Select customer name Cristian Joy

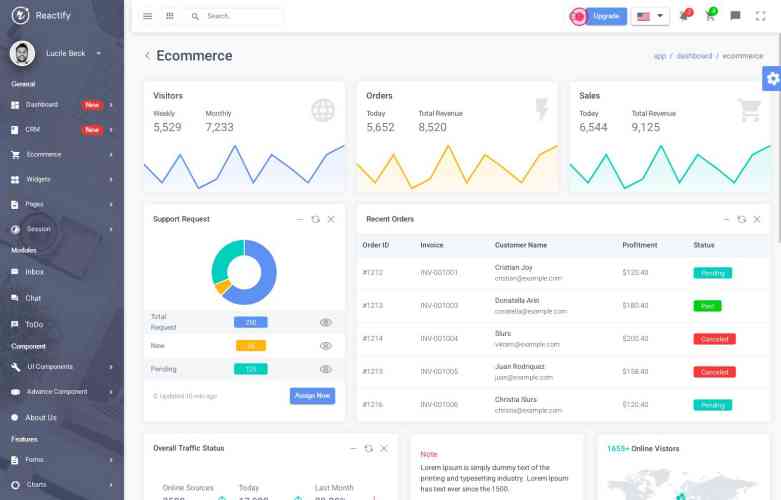[x=514, y=267]
